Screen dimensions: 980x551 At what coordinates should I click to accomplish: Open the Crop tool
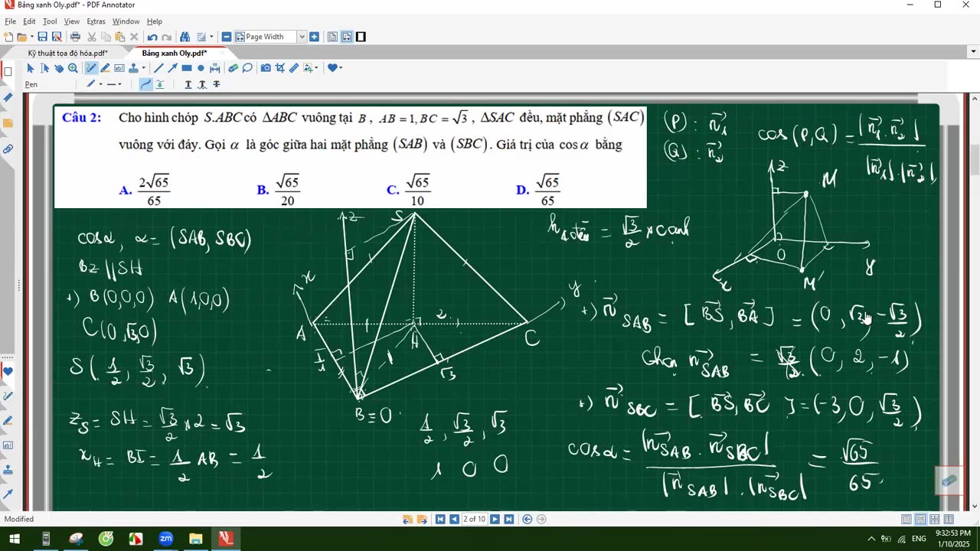[x=279, y=68]
